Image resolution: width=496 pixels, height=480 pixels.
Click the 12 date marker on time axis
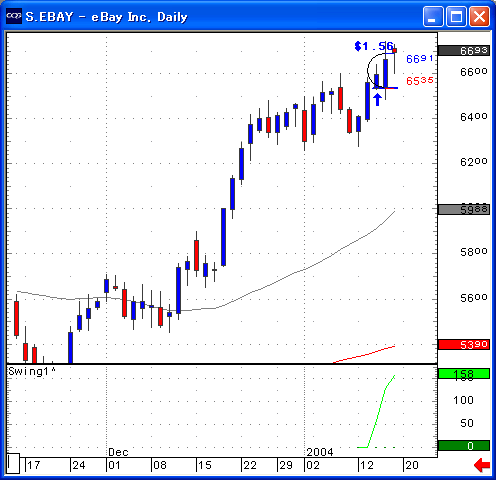366,465
